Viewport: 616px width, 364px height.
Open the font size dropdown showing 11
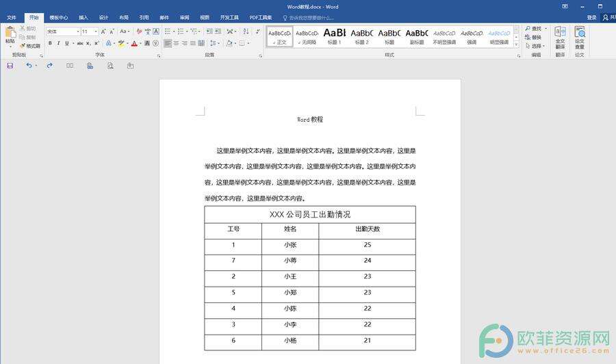(x=95, y=31)
